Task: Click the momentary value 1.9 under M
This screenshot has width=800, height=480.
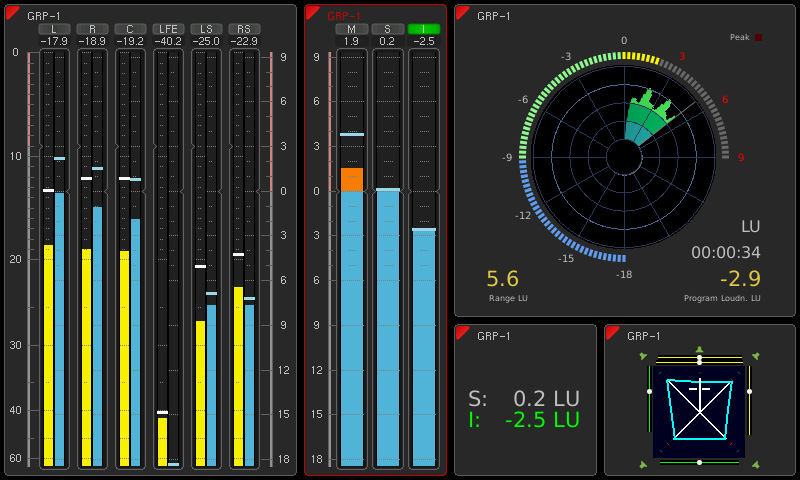Action: 352,41
